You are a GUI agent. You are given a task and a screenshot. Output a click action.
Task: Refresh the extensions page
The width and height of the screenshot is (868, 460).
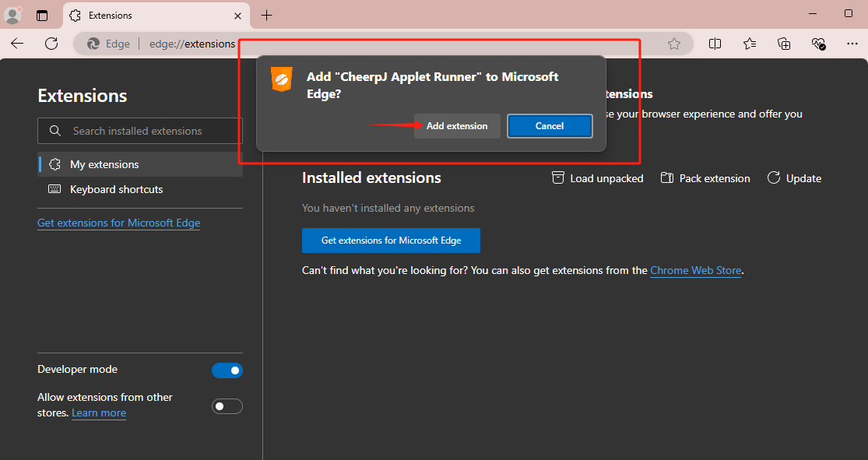pyautogui.click(x=51, y=44)
